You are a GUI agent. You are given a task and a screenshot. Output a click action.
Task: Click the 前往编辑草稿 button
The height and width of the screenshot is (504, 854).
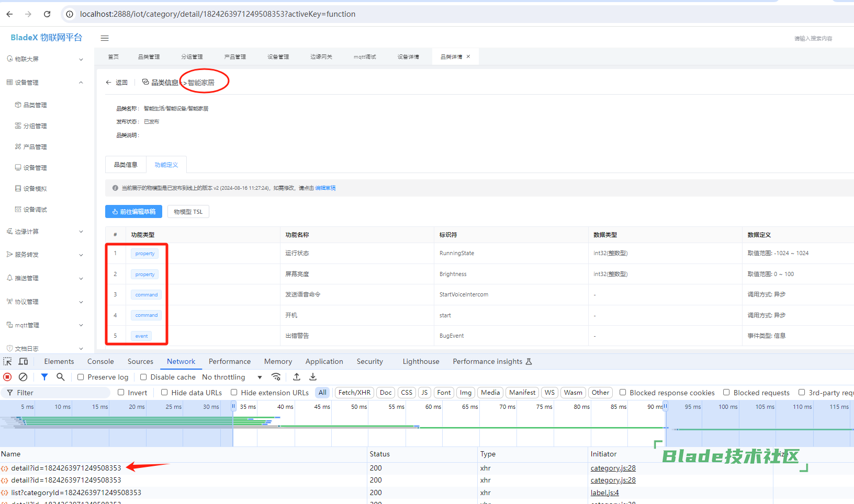tap(133, 212)
